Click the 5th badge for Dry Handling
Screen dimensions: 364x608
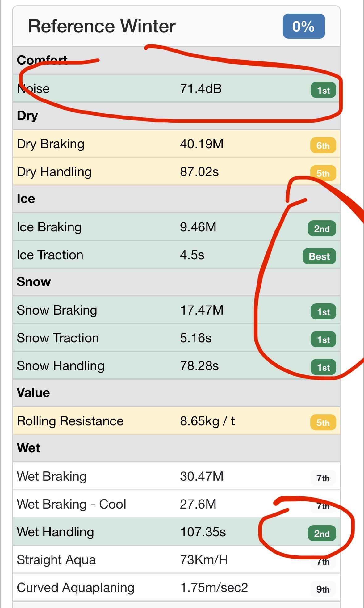pos(323,173)
